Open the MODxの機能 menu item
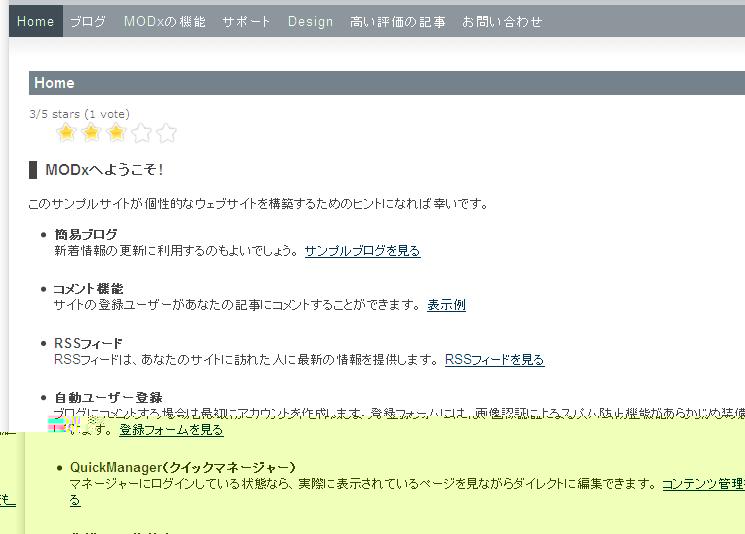This screenshot has height=534, width=745. (165, 21)
